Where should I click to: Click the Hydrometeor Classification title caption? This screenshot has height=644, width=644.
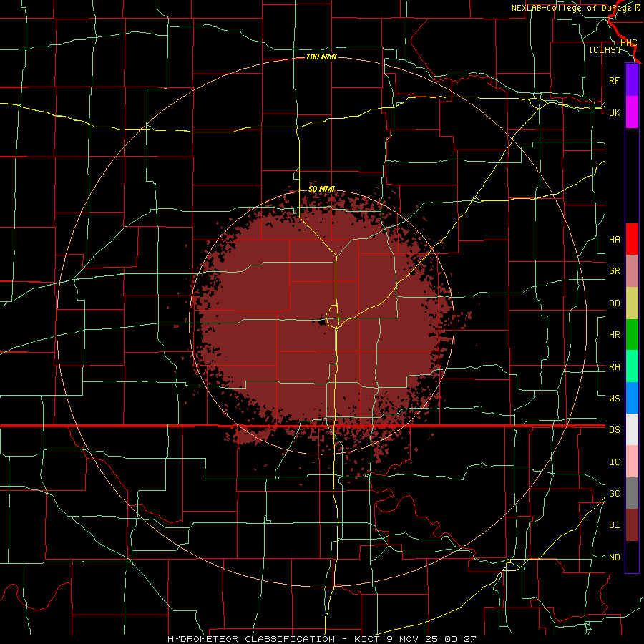coord(321,639)
